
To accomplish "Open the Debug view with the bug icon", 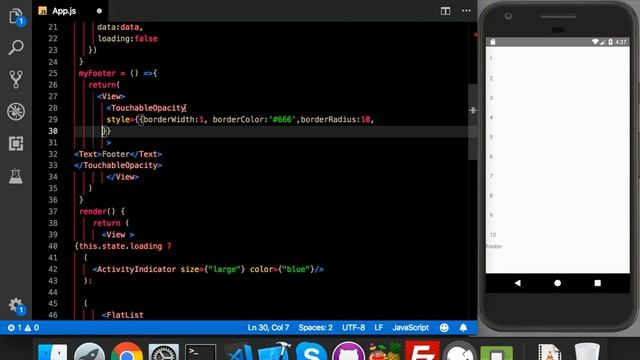I will [16, 111].
